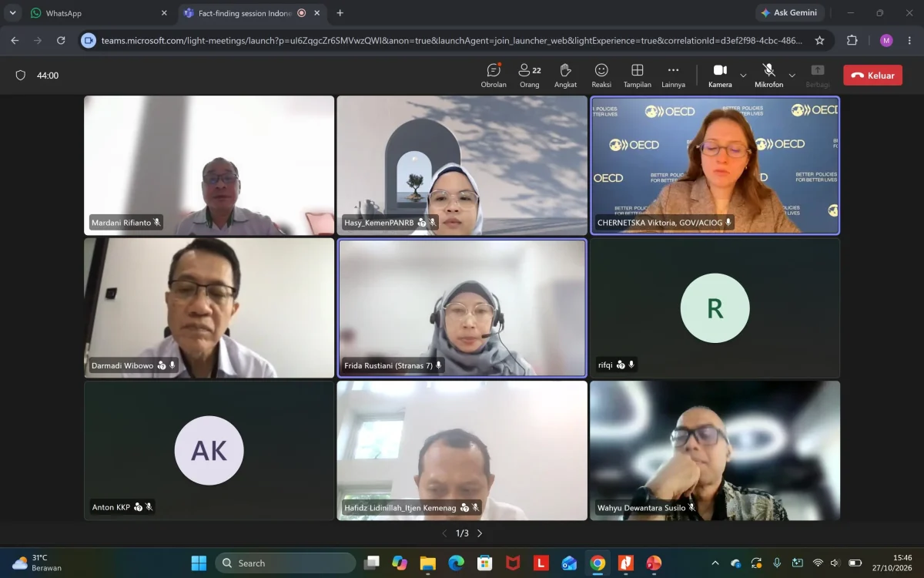Select CHERNETSKA Viktoria video tile
This screenshot has height=578, width=924.
715,166
